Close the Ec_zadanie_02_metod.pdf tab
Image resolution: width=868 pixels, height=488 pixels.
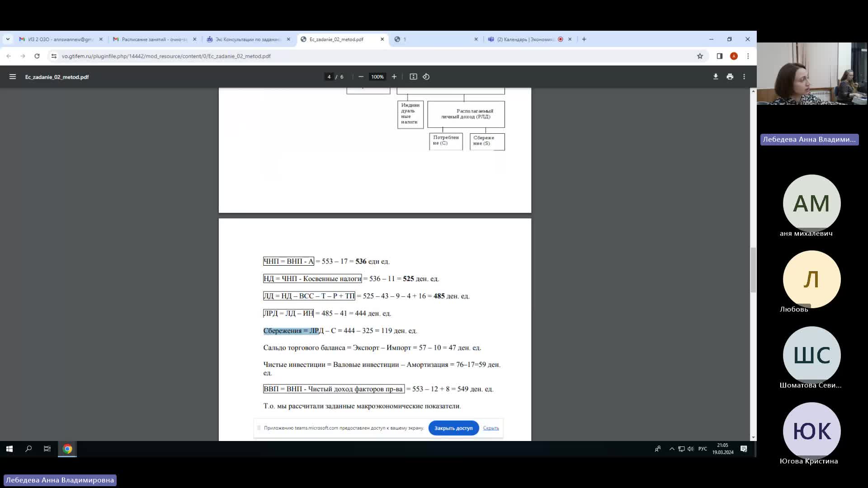point(382,39)
